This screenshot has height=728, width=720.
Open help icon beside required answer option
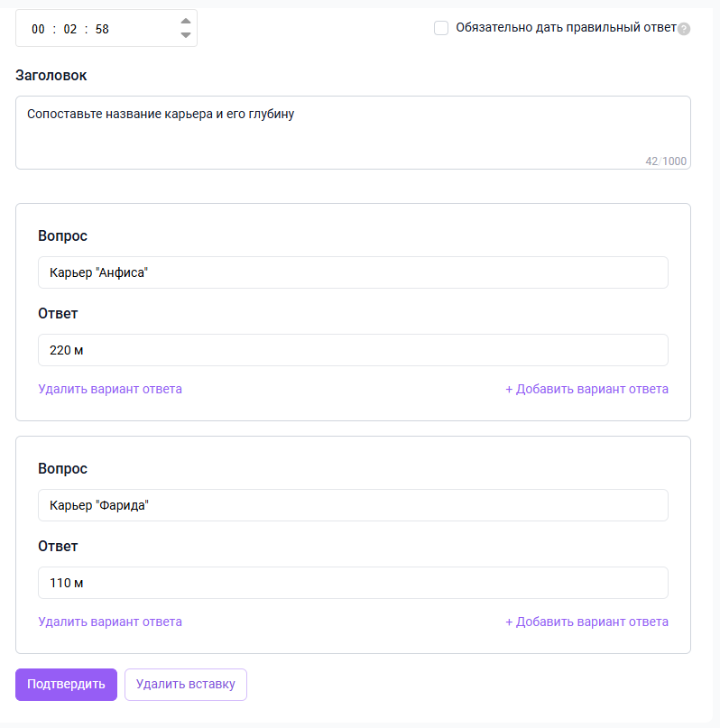click(684, 29)
